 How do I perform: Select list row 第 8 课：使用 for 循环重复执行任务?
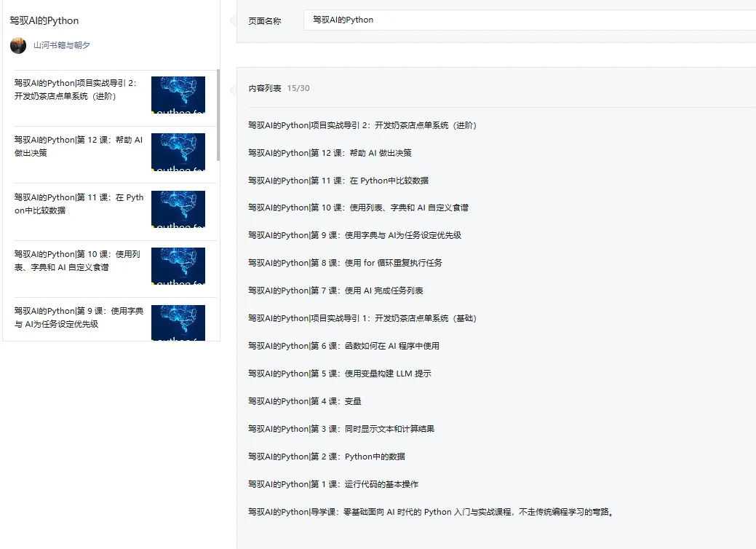[x=345, y=263]
